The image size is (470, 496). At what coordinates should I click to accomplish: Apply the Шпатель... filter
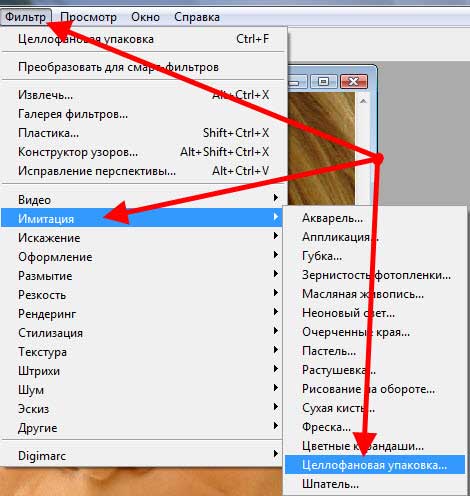[375, 484]
